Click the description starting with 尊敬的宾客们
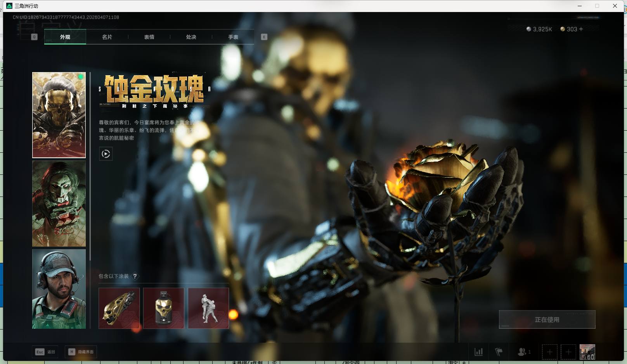 pos(149,130)
